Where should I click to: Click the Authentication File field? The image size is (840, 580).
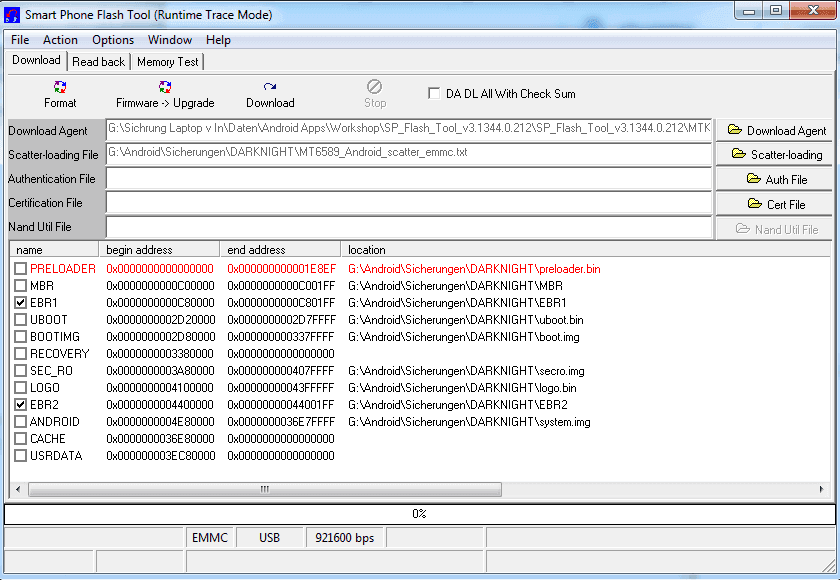coord(409,178)
